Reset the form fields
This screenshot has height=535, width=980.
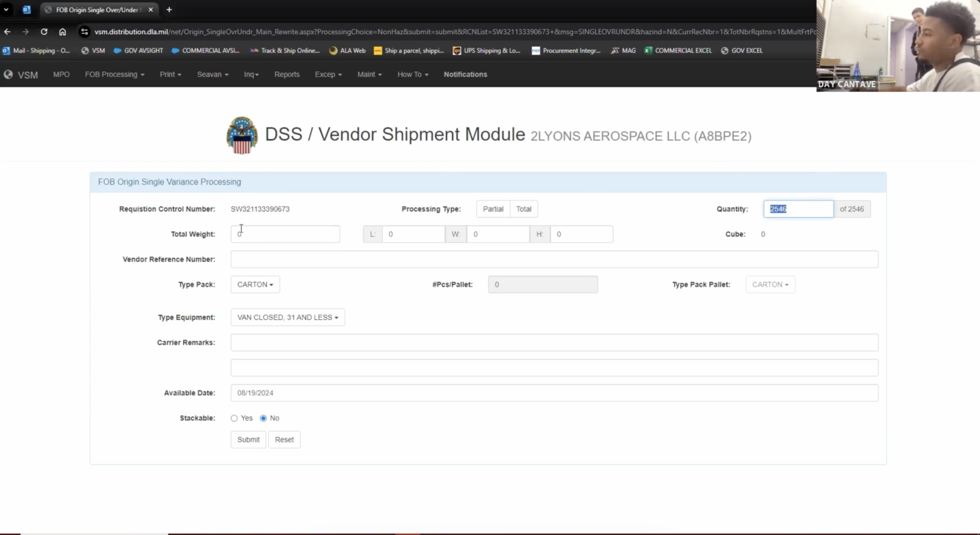pyautogui.click(x=284, y=439)
